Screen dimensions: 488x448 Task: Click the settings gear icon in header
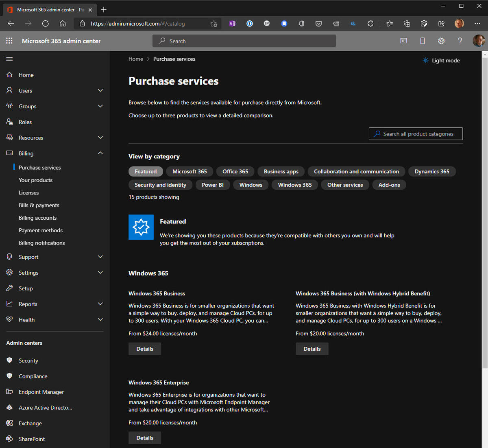tap(441, 41)
